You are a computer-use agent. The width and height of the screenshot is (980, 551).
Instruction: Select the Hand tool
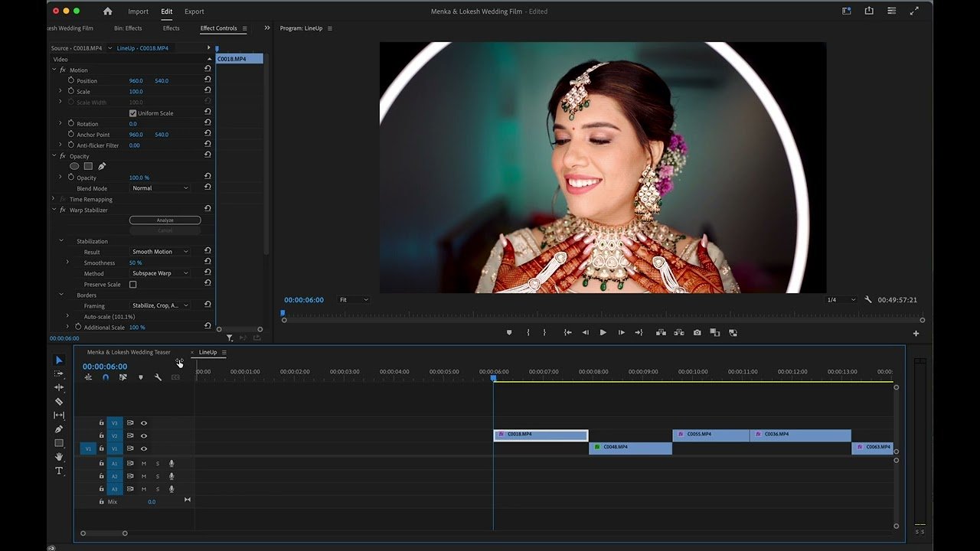[x=59, y=457]
